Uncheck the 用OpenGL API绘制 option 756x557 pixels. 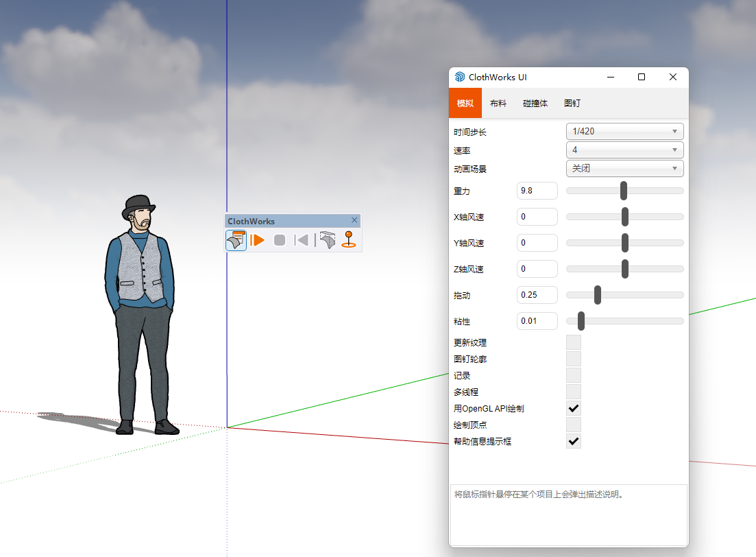pyautogui.click(x=574, y=408)
